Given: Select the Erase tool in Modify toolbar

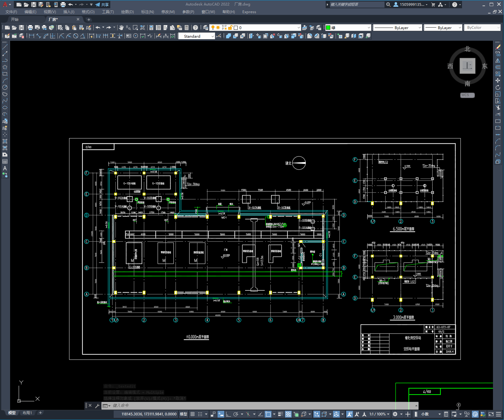Looking at the screenshot, I should click(x=498, y=47).
